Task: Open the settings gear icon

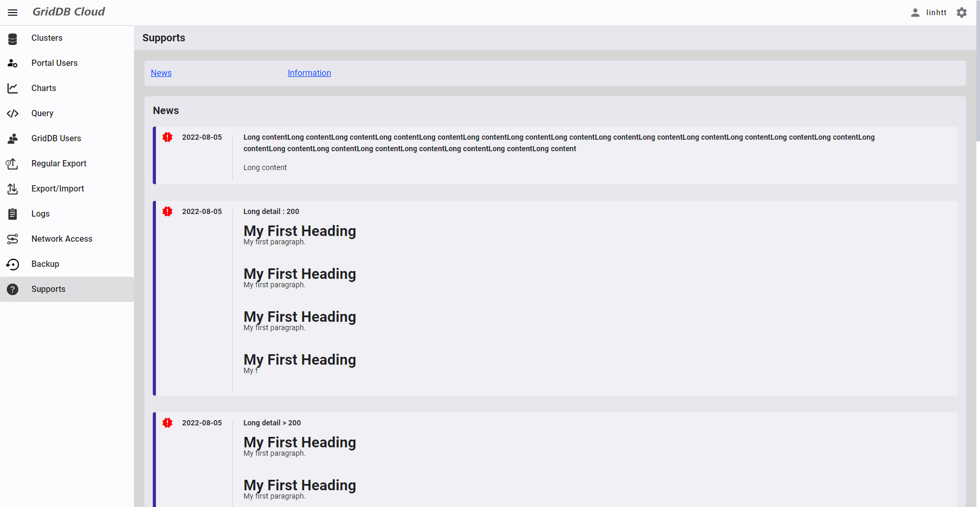Action: tap(962, 13)
